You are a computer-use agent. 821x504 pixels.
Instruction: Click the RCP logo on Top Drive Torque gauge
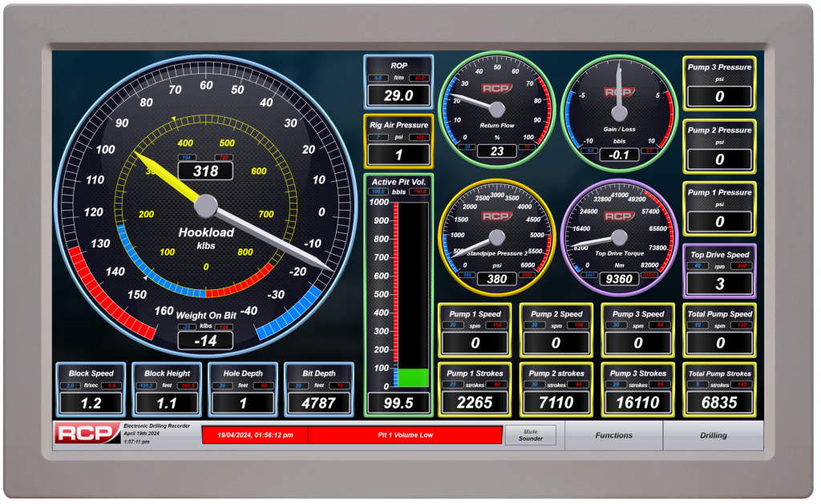[x=619, y=216]
